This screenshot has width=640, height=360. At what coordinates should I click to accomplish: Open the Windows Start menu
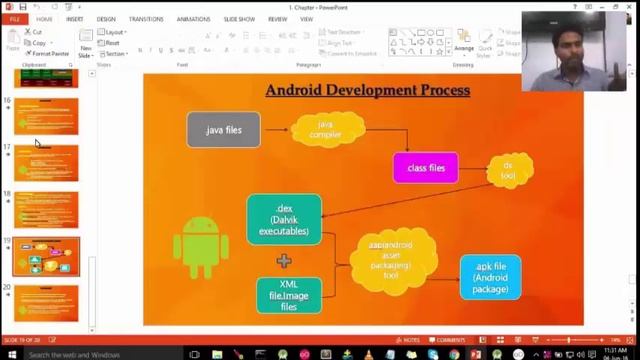[12, 354]
